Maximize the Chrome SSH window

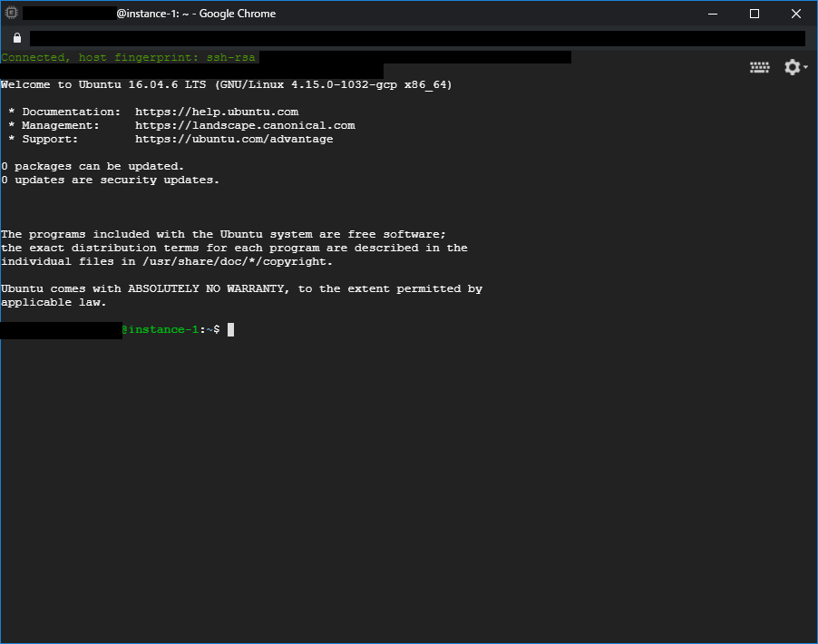pos(755,14)
